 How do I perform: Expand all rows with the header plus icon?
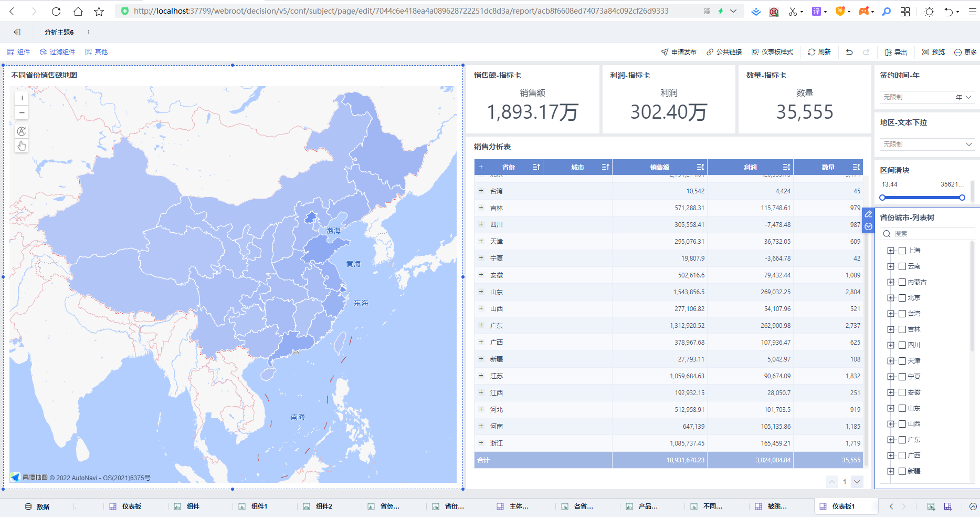481,167
